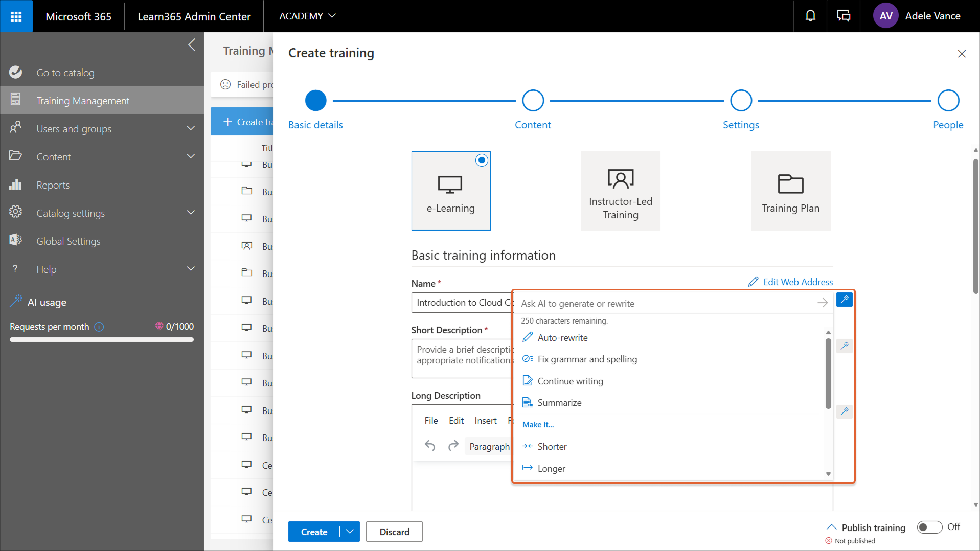
Task: Open the Microsoft 365 app launcher
Action: pos(16,16)
